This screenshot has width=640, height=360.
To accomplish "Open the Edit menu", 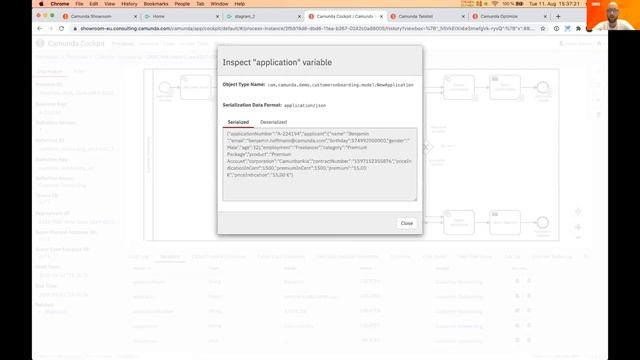I will coord(93,4).
